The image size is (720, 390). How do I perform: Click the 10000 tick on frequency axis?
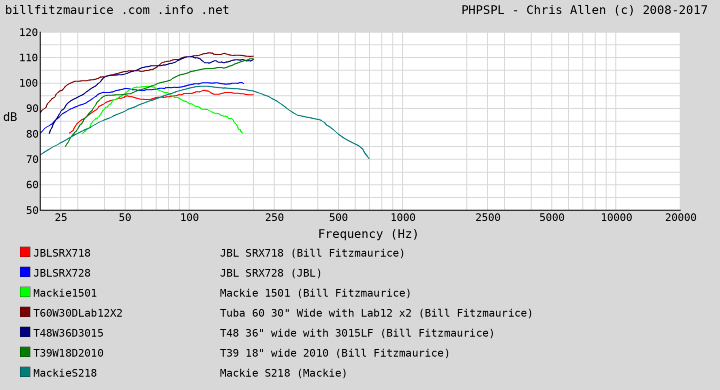click(x=616, y=217)
